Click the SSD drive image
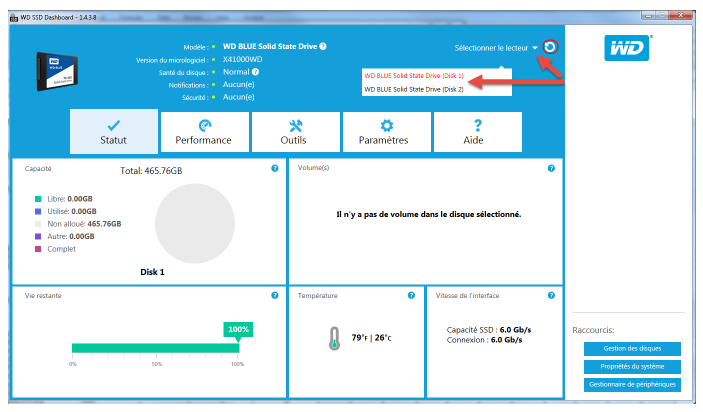703x412 pixels. 57,72
